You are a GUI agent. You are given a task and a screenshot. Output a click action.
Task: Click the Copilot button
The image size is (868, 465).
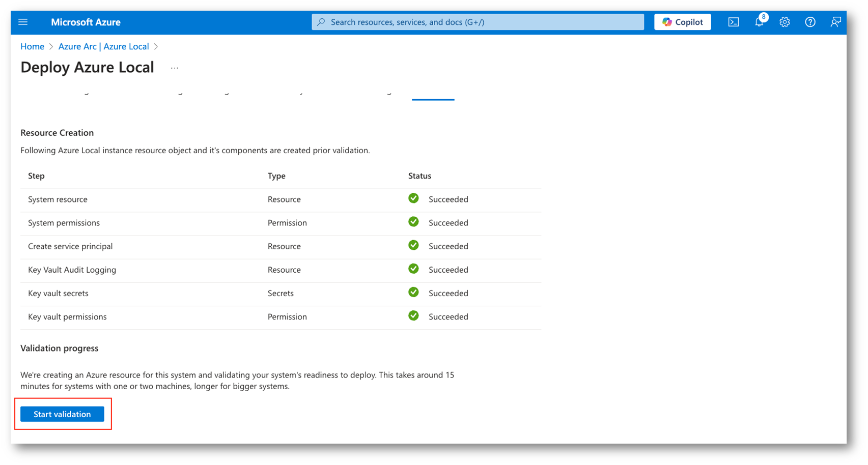pyautogui.click(x=682, y=22)
